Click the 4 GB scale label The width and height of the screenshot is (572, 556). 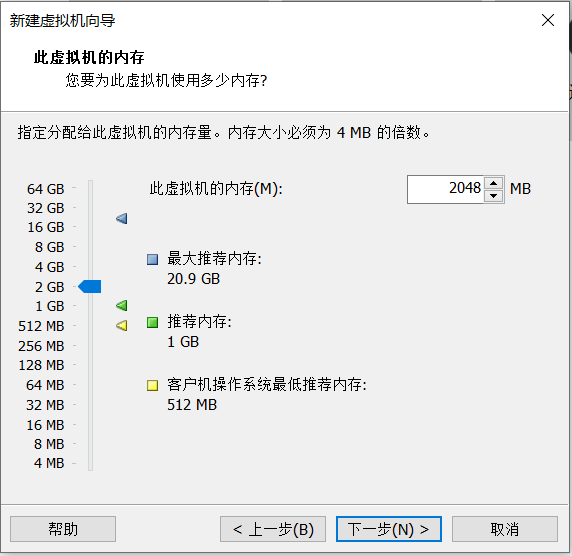[50, 267]
